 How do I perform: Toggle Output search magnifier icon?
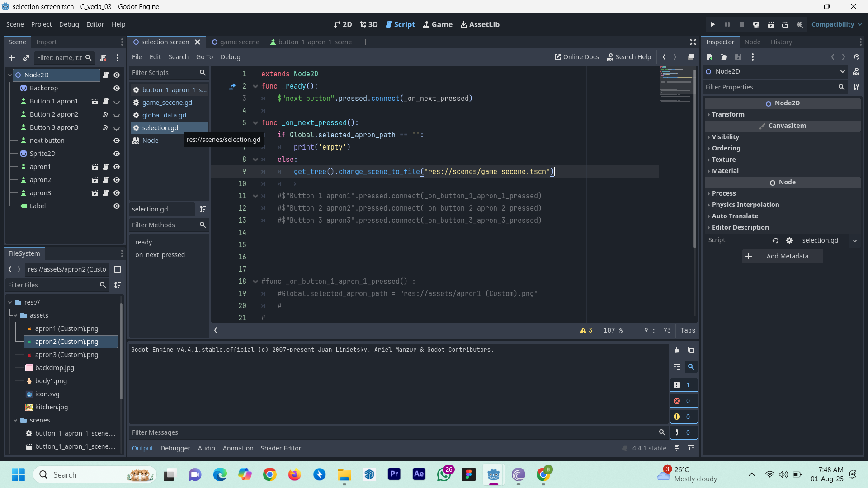691,367
